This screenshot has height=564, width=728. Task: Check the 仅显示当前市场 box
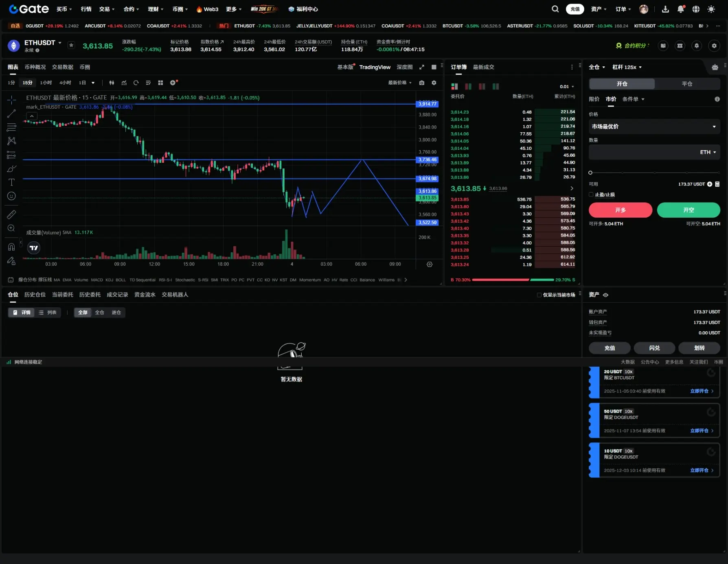pyautogui.click(x=539, y=295)
